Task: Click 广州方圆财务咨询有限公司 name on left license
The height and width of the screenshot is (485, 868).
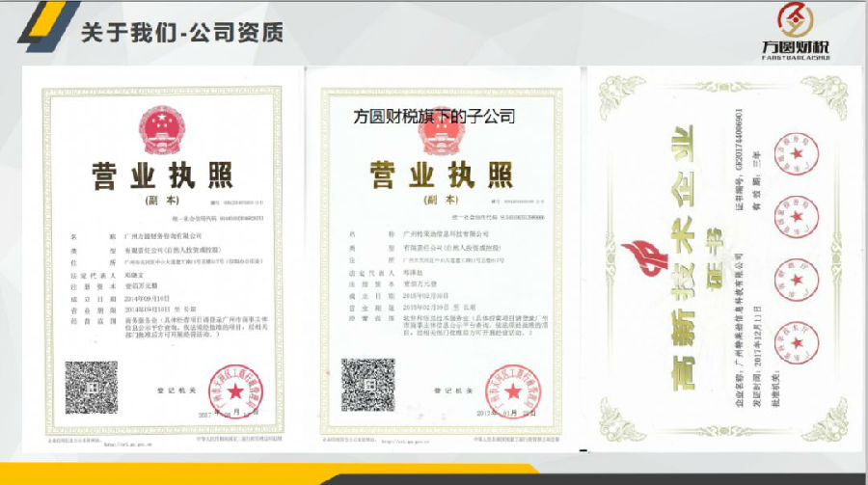Action: (x=165, y=234)
